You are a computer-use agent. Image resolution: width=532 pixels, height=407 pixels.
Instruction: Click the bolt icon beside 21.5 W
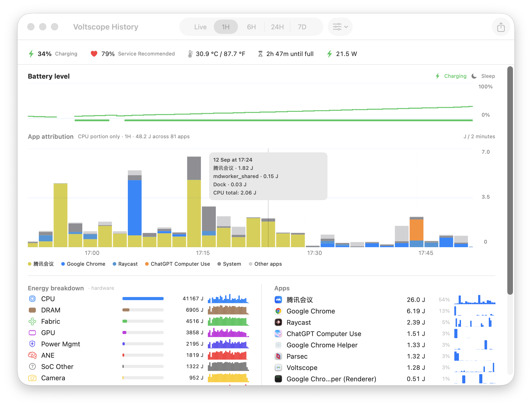(x=330, y=54)
